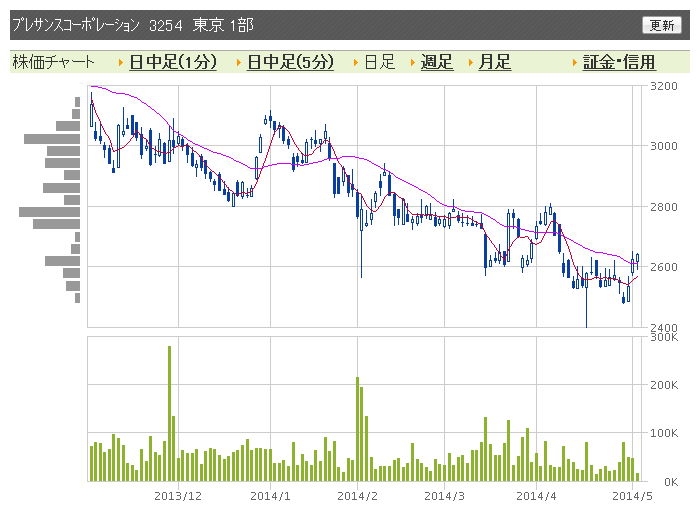Click the 200K volume axis label
This screenshot has width=697, height=516.
[x=664, y=385]
